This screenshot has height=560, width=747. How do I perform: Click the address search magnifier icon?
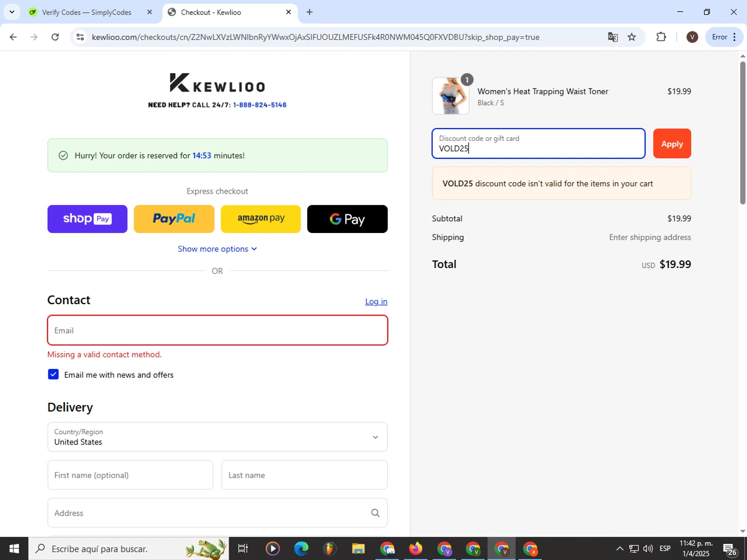pos(375,513)
